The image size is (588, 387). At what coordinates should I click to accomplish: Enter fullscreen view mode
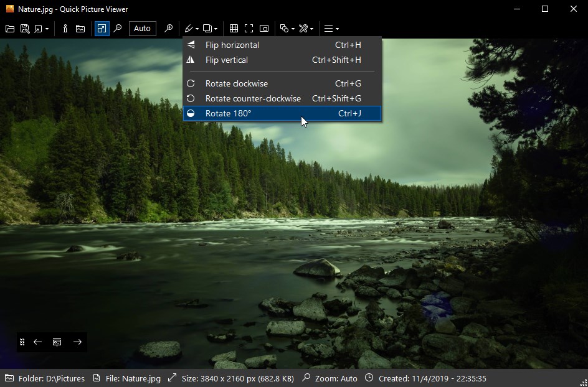point(249,28)
